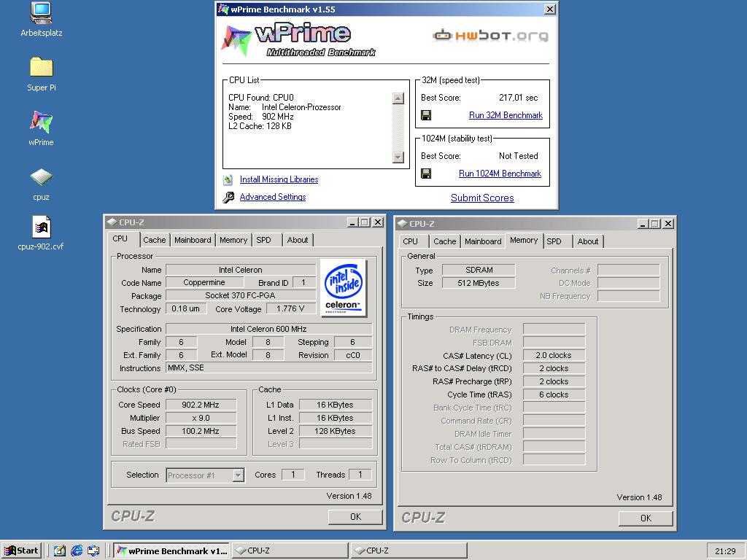This screenshot has width=747, height=560.
Task: Click the Intel Inside Celeron logo
Action: click(343, 287)
